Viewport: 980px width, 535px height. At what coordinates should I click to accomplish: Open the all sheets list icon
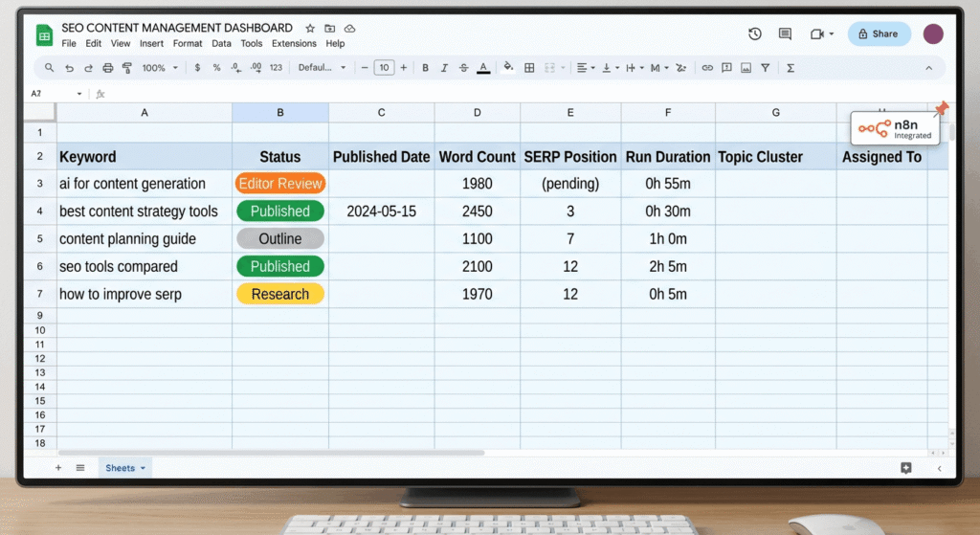click(x=80, y=467)
